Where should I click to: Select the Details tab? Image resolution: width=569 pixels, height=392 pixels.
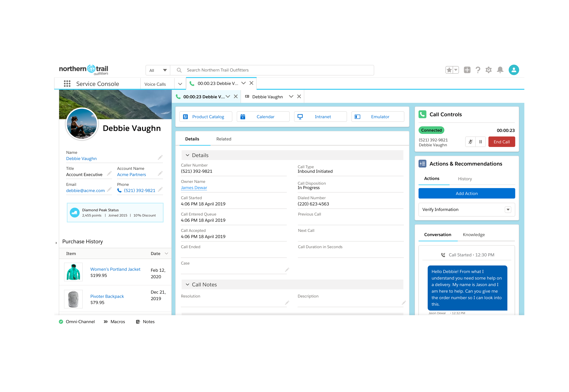click(192, 139)
